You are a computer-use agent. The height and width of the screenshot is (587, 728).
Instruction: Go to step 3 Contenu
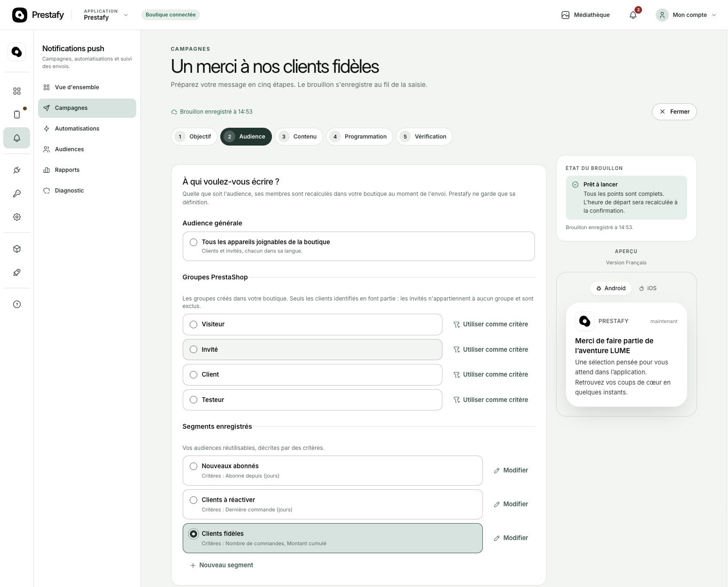[299, 137]
